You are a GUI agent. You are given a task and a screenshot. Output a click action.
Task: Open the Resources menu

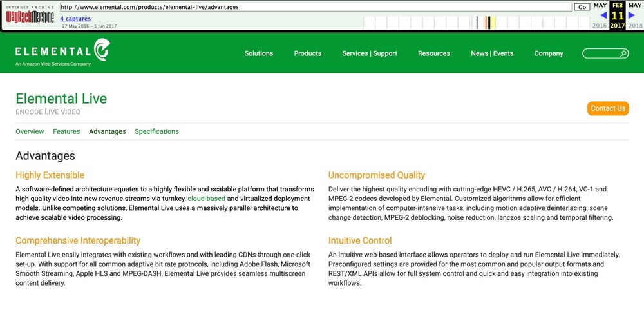pyautogui.click(x=434, y=53)
